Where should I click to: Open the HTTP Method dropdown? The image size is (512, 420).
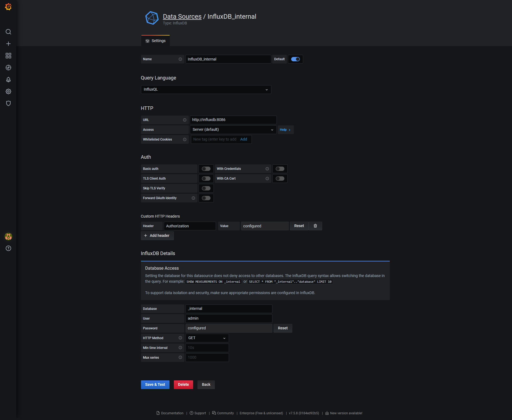coord(207,338)
